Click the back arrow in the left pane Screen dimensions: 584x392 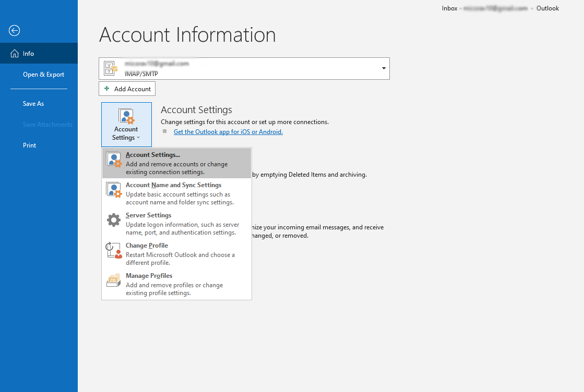point(14,30)
